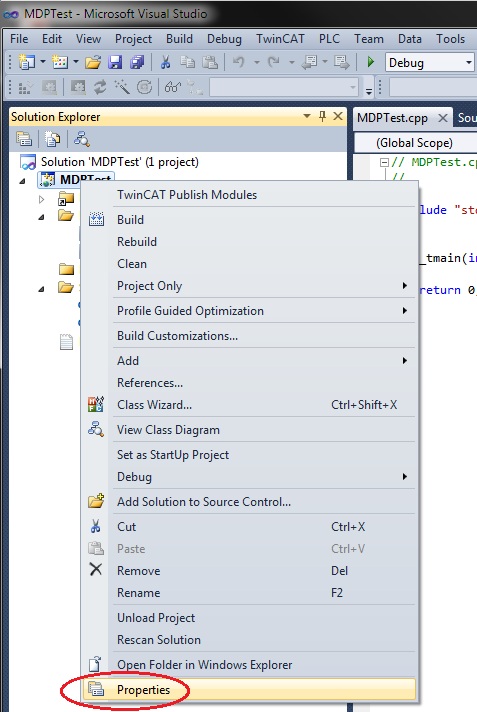Image resolution: width=477 pixels, height=712 pixels.
Task: Open the File menu
Action: 19,39
